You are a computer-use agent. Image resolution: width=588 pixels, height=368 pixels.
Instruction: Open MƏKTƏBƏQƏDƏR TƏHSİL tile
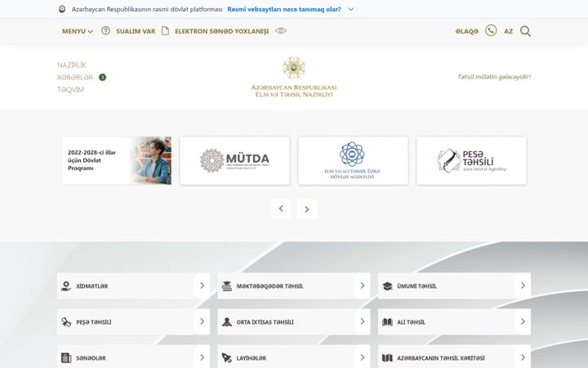[x=294, y=285]
